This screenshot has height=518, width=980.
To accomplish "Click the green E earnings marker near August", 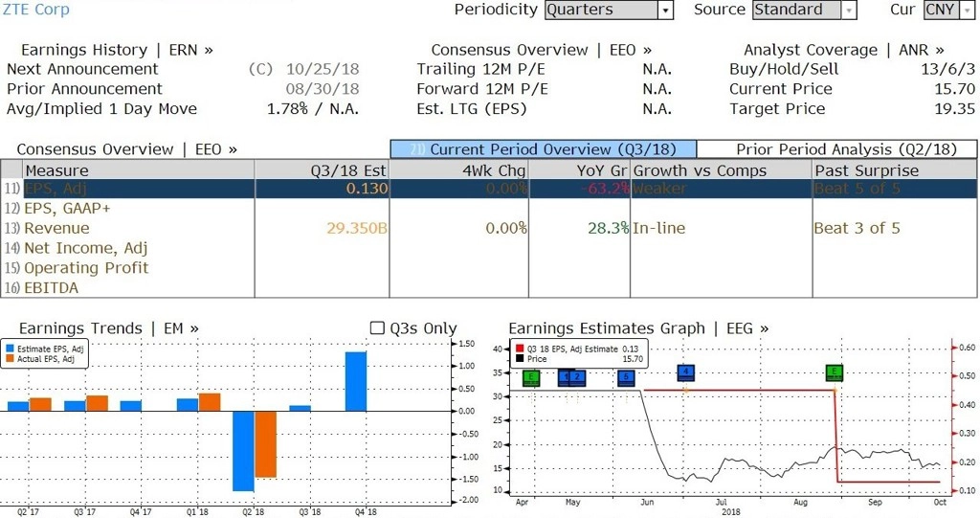I will coord(835,372).
